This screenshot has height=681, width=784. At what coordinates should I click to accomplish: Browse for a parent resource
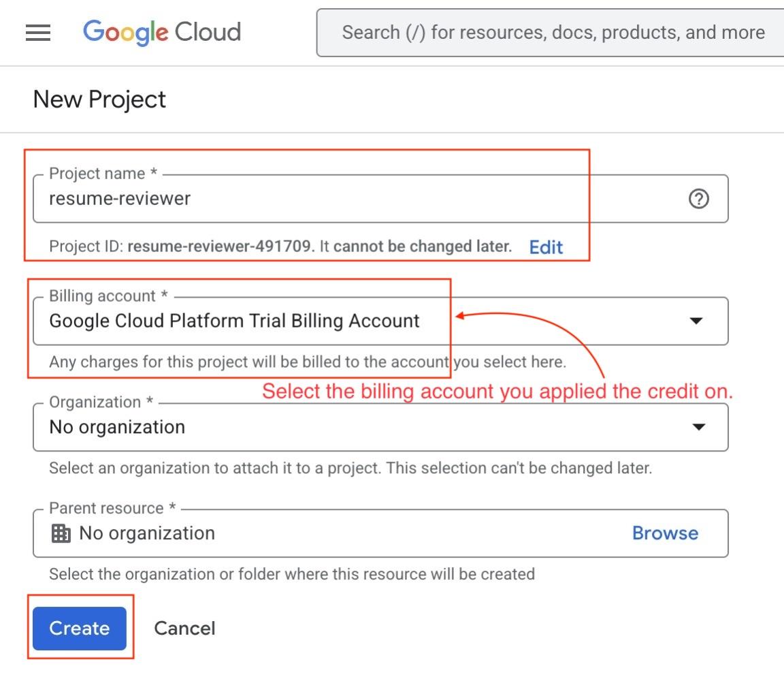[x=665, y=533]
